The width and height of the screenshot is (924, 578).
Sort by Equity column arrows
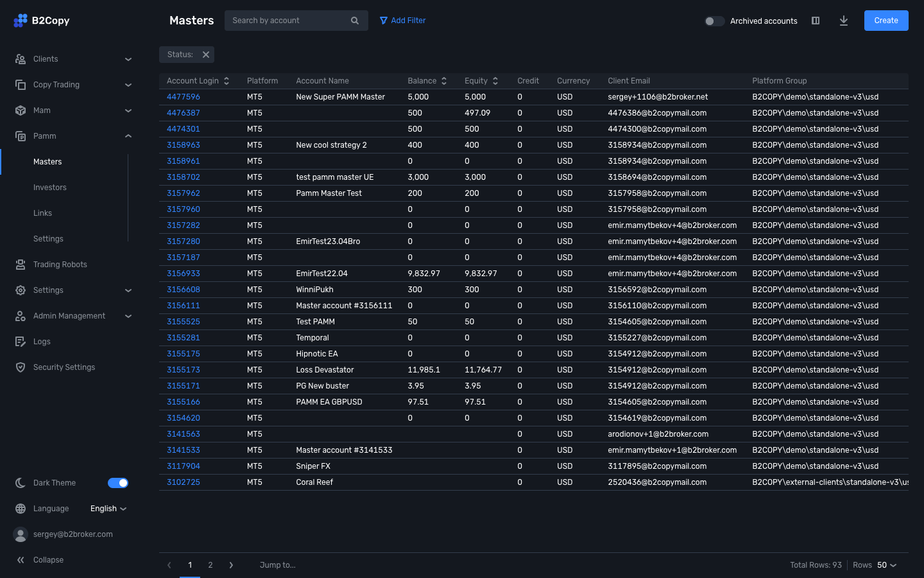495,81
